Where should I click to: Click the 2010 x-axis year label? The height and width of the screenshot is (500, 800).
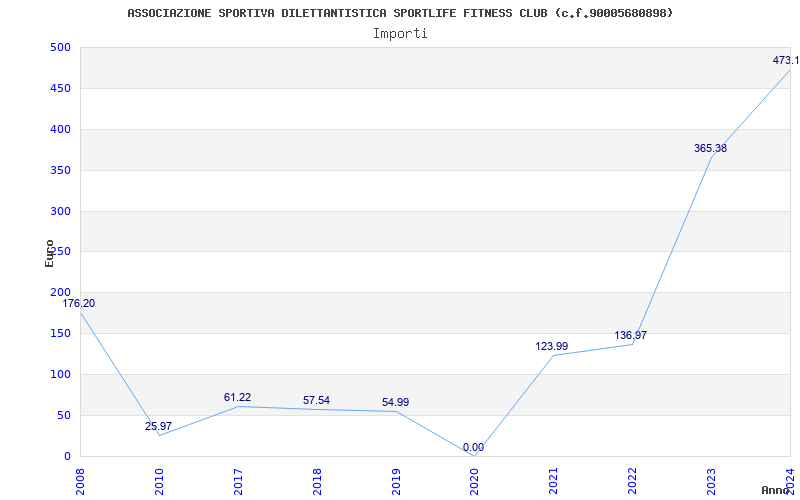point(158,481)
